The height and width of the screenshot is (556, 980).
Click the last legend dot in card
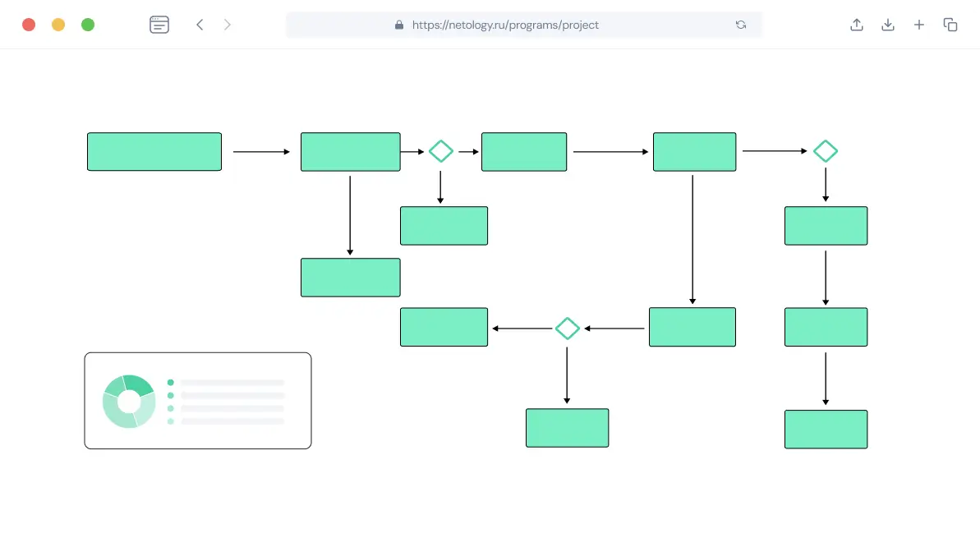tap(171, 421)
